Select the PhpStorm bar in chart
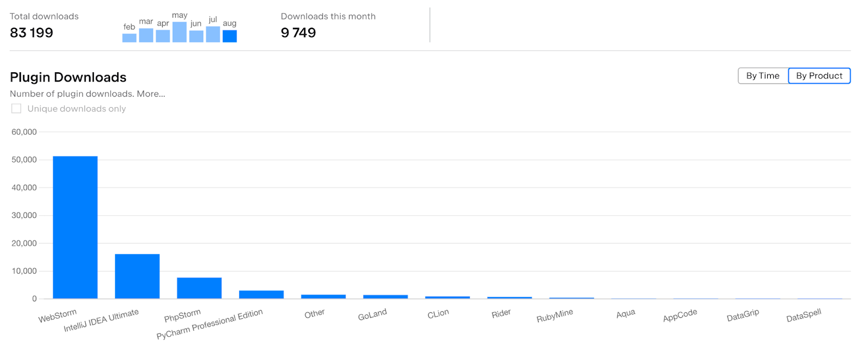The width and height of the screenshot is (868, 352). 199,288
